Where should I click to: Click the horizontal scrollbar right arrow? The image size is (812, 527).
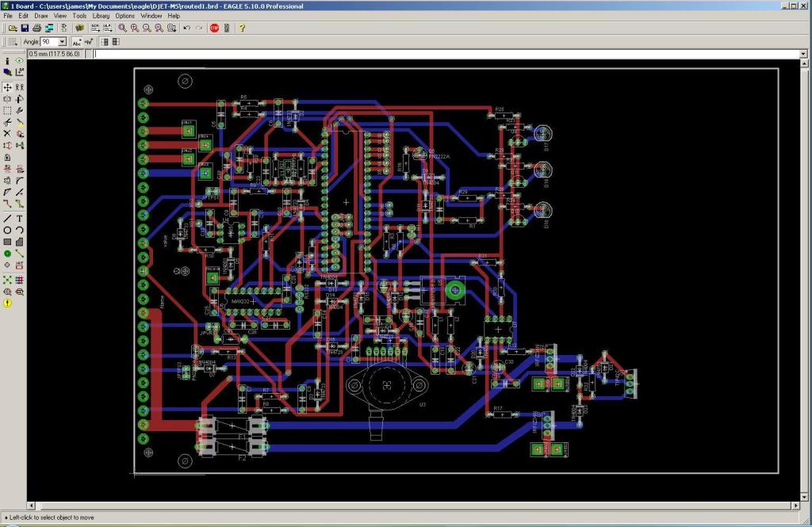tap(795, 506)
